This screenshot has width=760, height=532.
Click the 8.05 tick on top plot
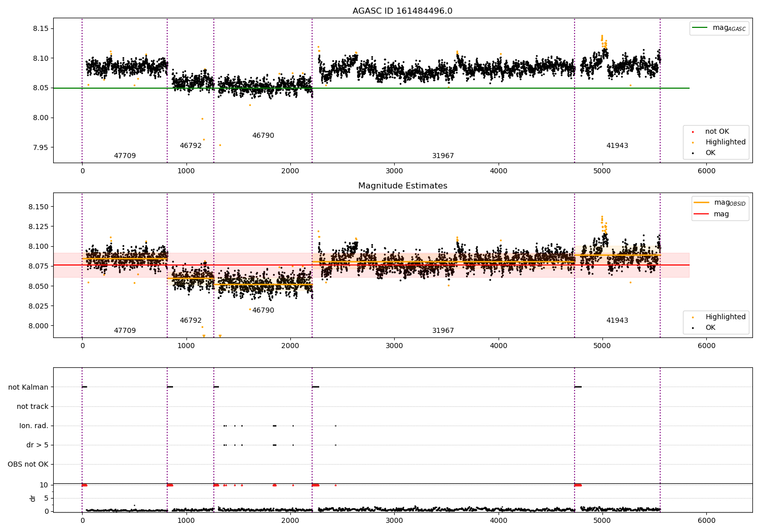[41, 88]
